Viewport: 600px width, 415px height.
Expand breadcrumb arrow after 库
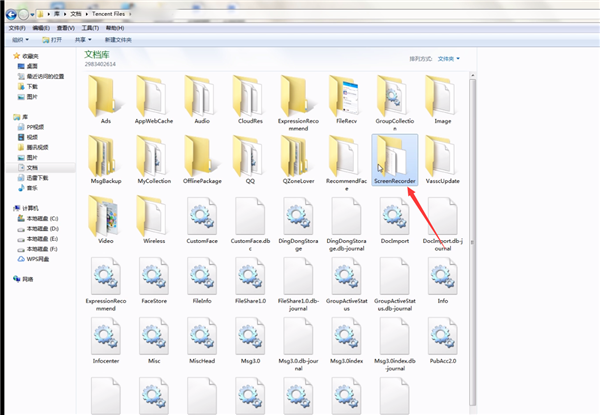65,14
